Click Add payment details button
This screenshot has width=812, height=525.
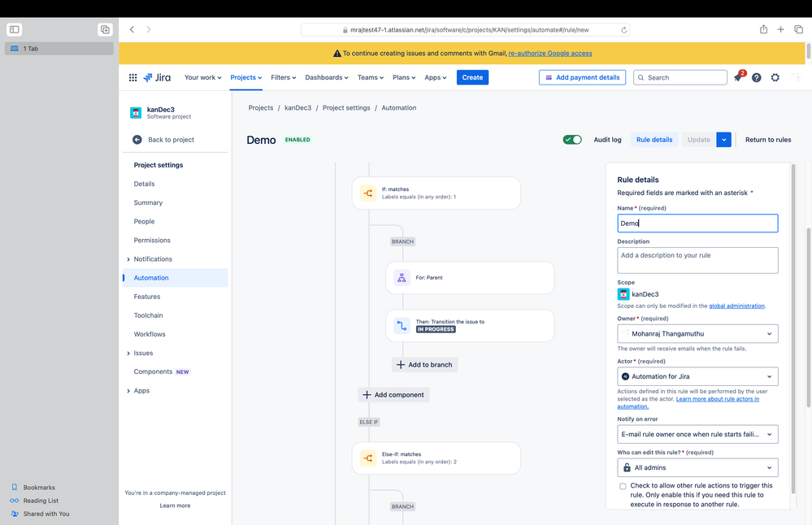point(582,78)
